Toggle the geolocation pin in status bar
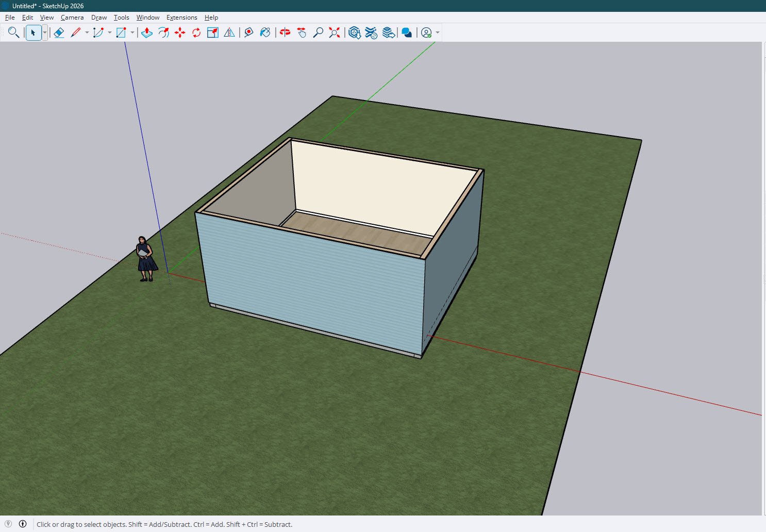This screenshot has height=532, width=766. tap(8, 524)
